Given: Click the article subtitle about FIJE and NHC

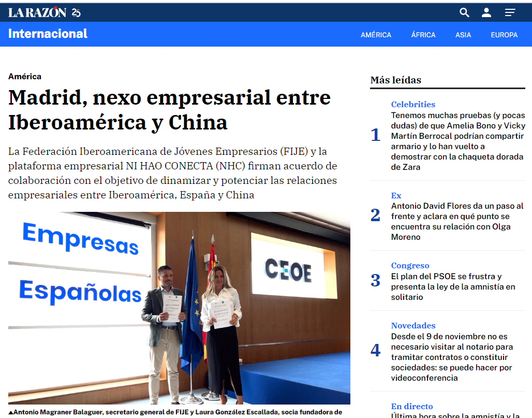Looking at the screenshot, I should [x=173, y=173].
